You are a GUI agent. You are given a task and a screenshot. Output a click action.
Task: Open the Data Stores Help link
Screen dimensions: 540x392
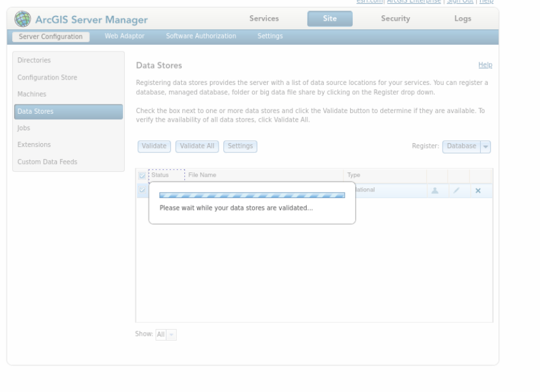[x=486, y=65]
